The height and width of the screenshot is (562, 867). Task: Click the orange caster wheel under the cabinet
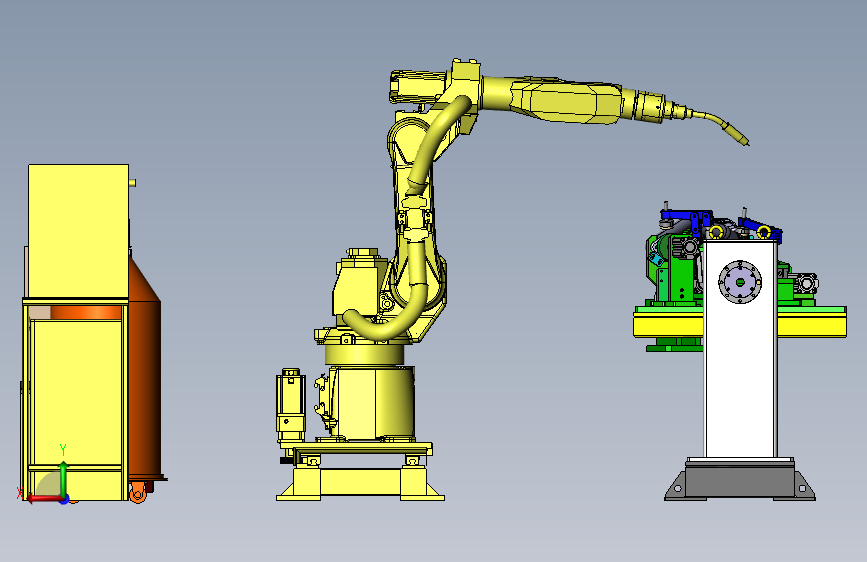[139, 492]
